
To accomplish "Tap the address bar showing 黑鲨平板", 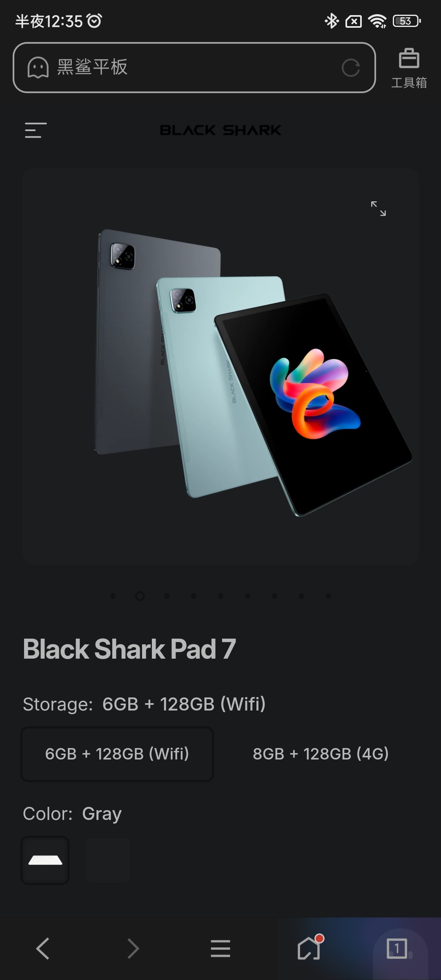I will [194, 67].
